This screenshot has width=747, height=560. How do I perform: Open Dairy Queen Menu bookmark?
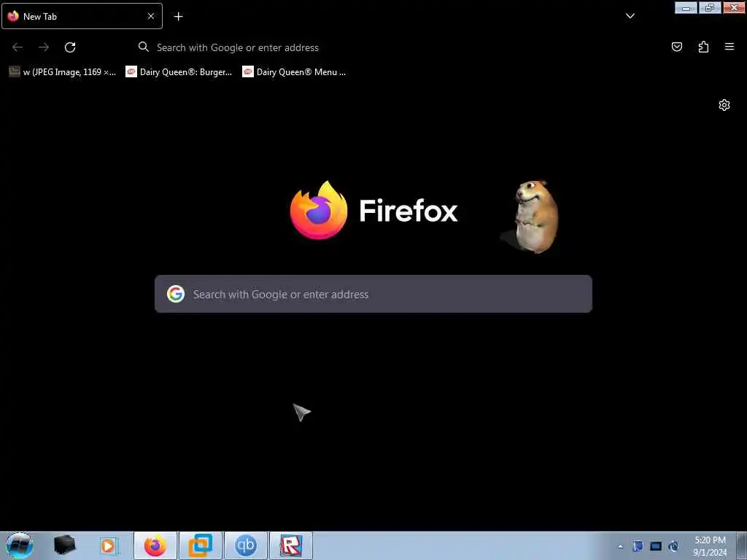coord(294,72)
